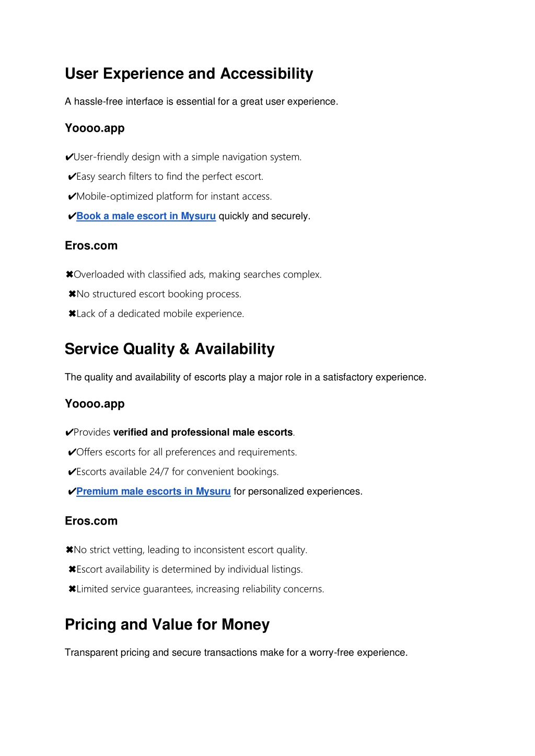This screenshot has height=756, width=535.
Task: Open the 'Book a male escort in Mysuru' link
Action: point(146,216)
